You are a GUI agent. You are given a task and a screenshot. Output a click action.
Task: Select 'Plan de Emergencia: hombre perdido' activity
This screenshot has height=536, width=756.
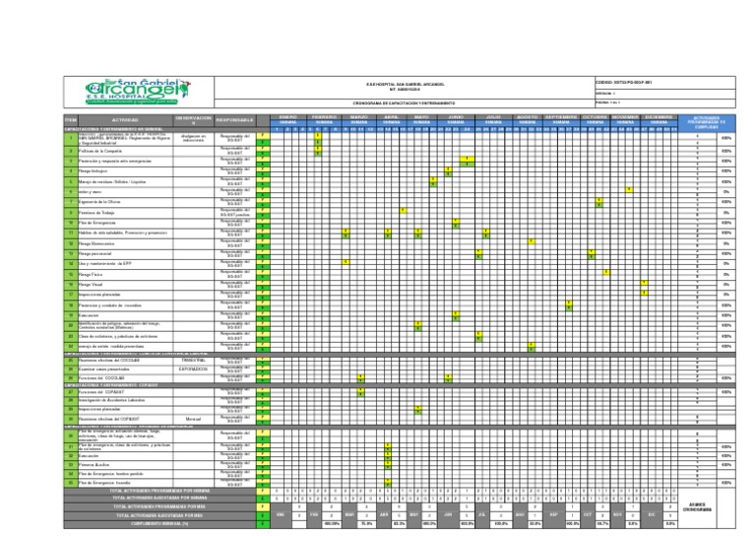pyautogui.click(x=125, y=474)
